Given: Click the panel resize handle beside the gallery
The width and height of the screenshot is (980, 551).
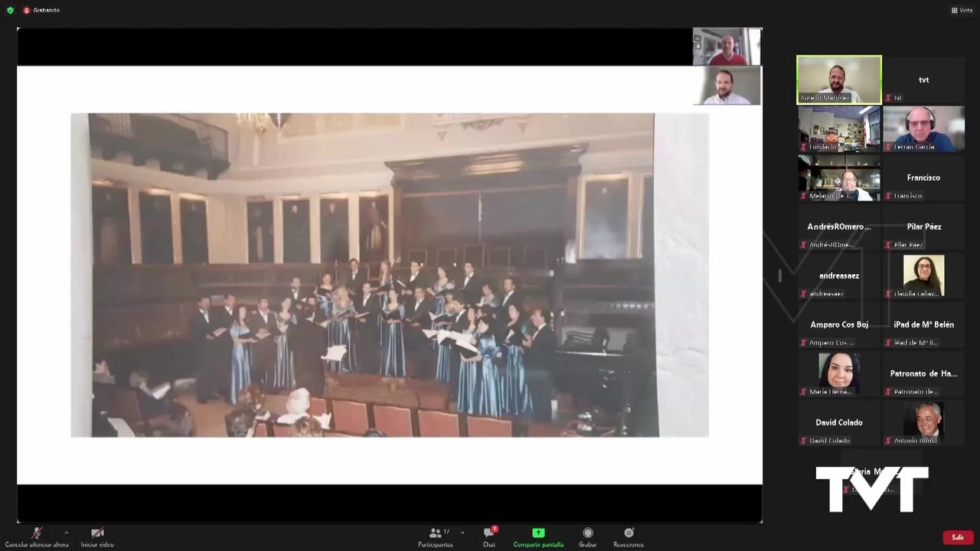Looking at the screenshot, I should click(x=779, y=275).
